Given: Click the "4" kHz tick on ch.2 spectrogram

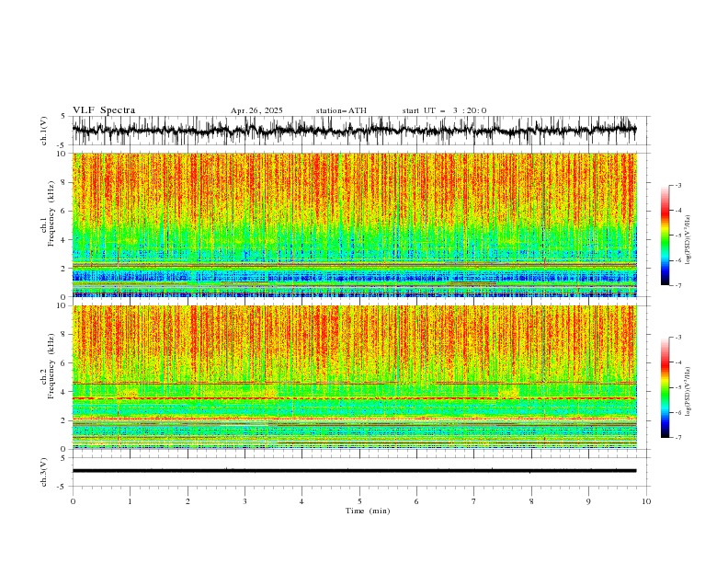Looking at the screenshot, I should tap(64, 392).
